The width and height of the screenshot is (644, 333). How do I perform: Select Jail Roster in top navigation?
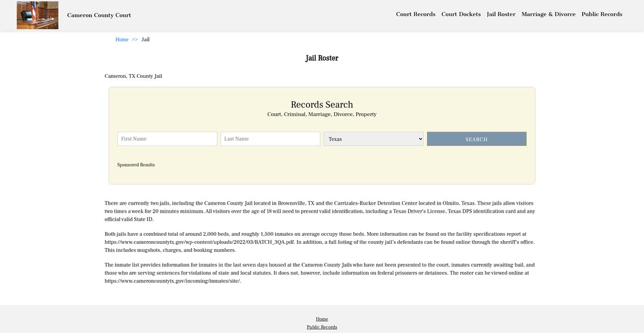click(x=501, y=15)
